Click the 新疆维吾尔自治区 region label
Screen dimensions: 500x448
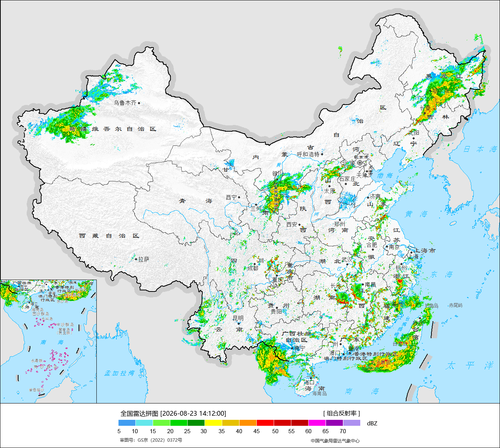[113, 129]
